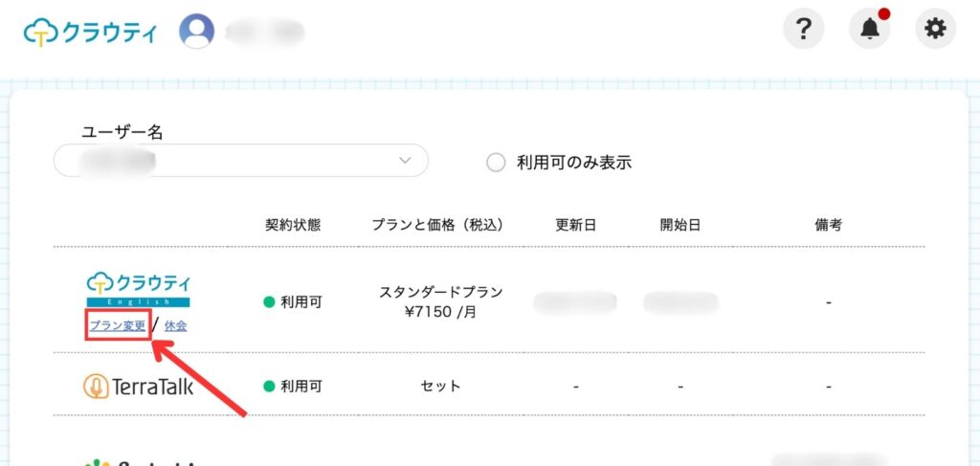
Task: Open the user profile avatar
Action: pos(197,31)
